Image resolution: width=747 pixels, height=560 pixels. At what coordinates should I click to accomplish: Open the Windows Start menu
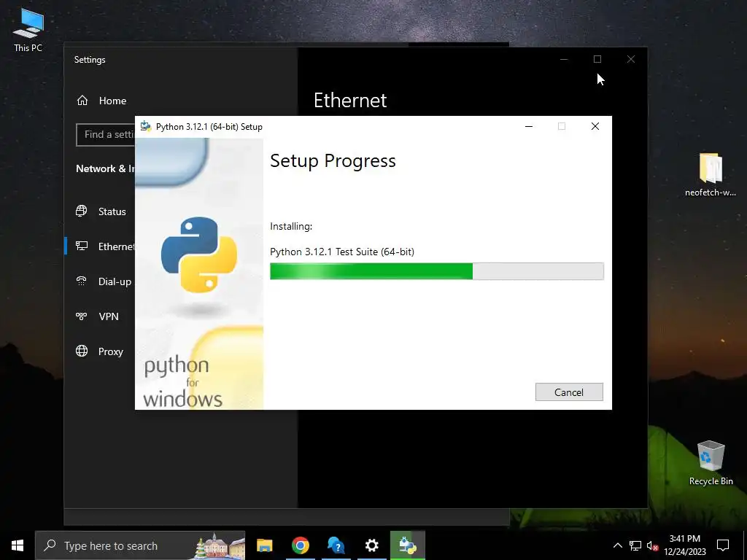tap(18, 545)
